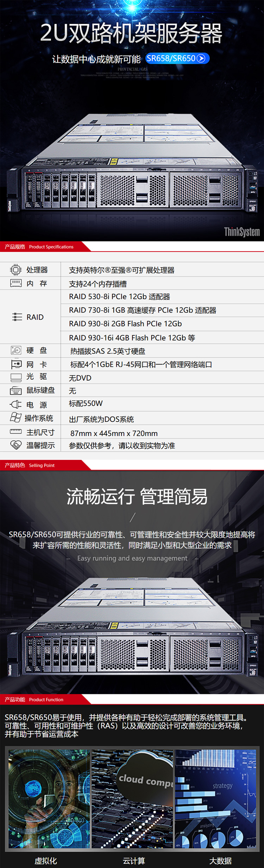The width and height of the screenshot is (264, 868).
Task: Click the 处理器 label
Action: point(37,270)
